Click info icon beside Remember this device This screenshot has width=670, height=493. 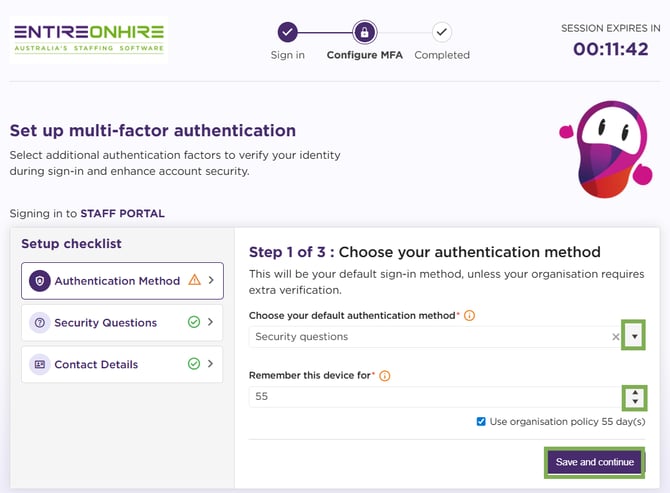coord(384,376)
